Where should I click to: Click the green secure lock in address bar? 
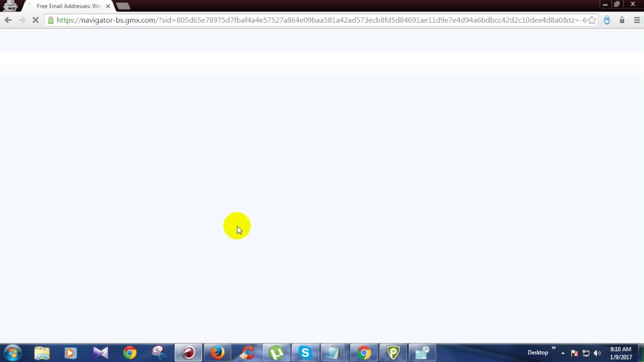[x=51, y=20]
